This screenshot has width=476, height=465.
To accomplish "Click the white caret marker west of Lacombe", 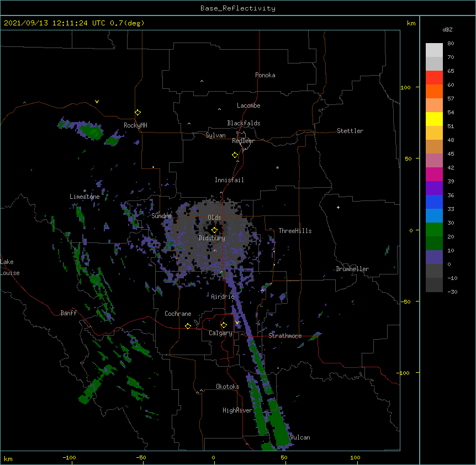I will click(219, 109).
